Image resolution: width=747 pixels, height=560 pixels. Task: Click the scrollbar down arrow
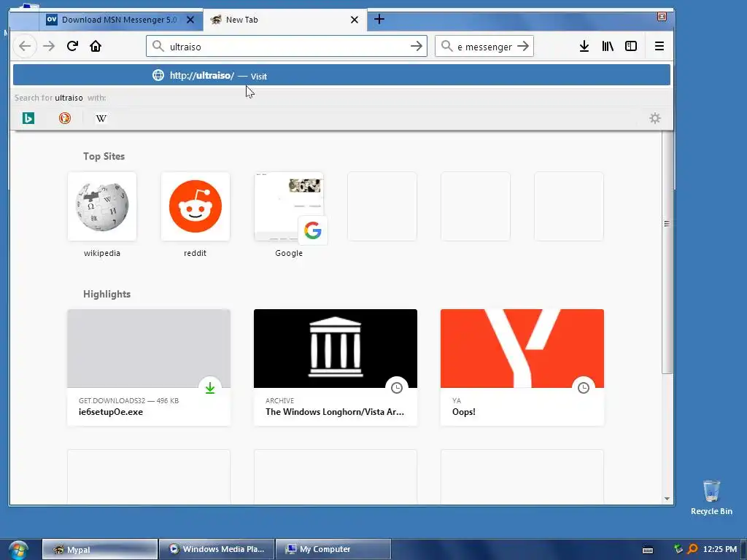pos(667,499)
